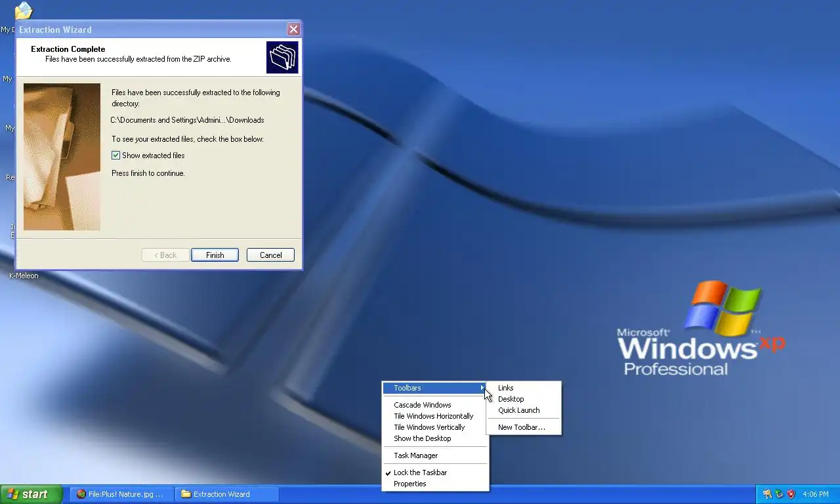
Task: Open the Windows start menu
Action: click(31, 494)
